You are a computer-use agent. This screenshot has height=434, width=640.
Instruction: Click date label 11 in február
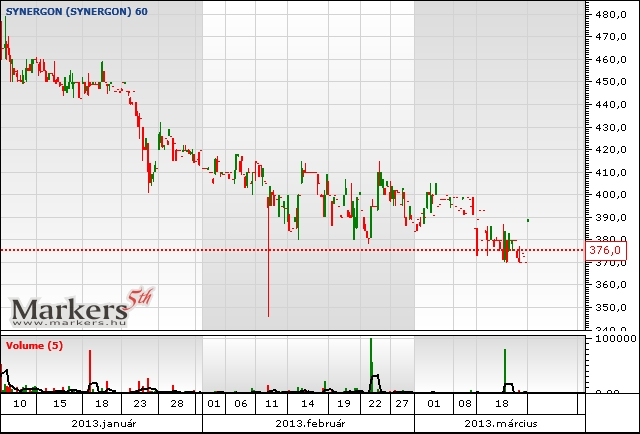(272, 404)
